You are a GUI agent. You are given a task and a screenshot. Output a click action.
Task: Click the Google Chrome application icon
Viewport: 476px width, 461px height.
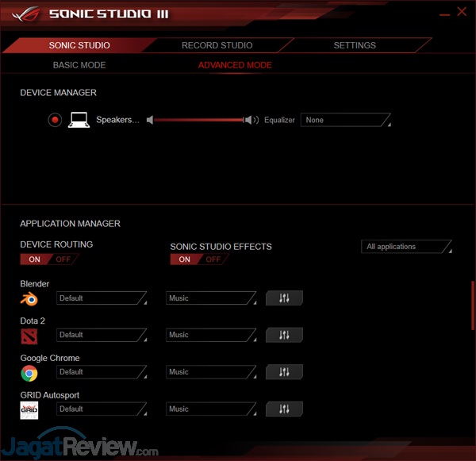click(29, 373)
